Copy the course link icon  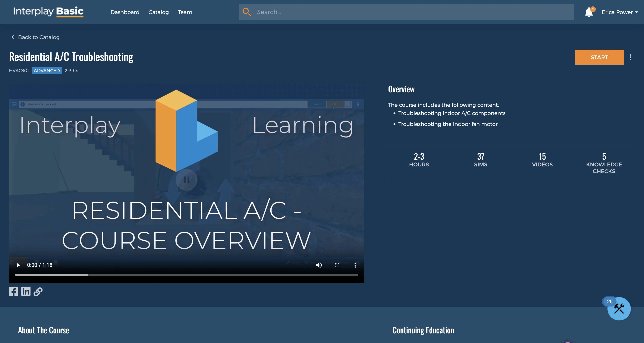(38, 291)
